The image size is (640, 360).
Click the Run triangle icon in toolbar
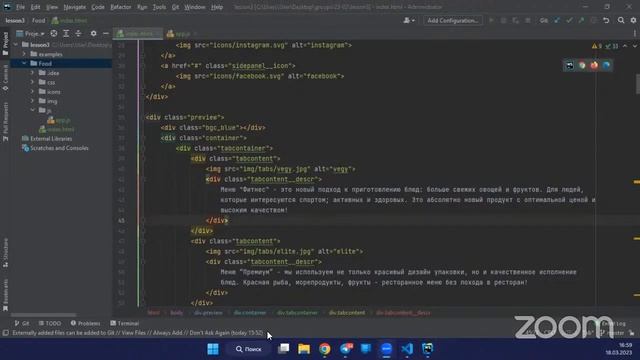491,20
